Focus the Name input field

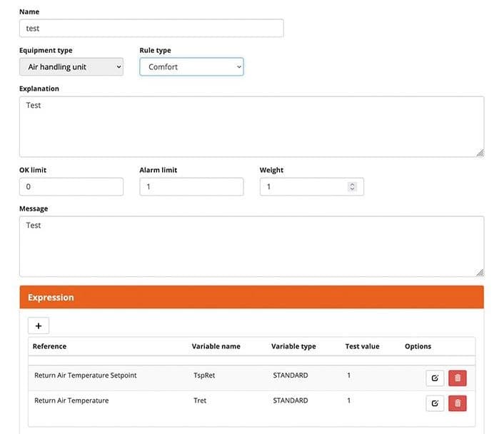point(151,29)
